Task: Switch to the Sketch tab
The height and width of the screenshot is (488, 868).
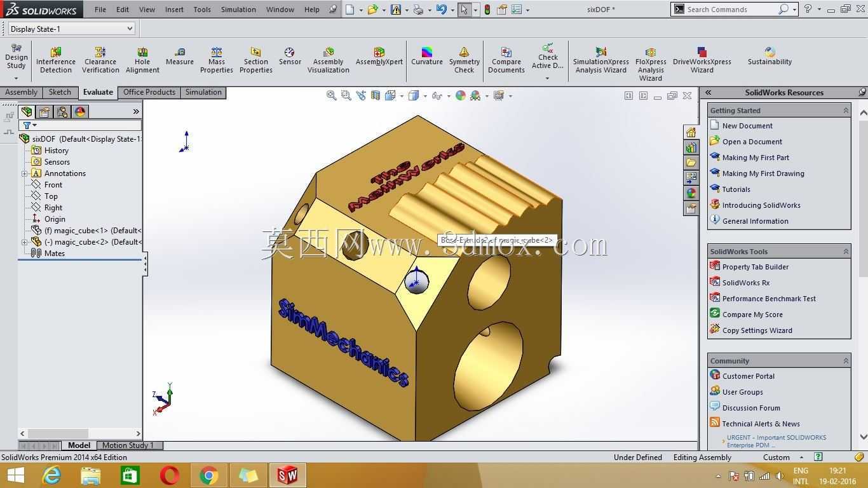Action: click(x=60, y=92)
